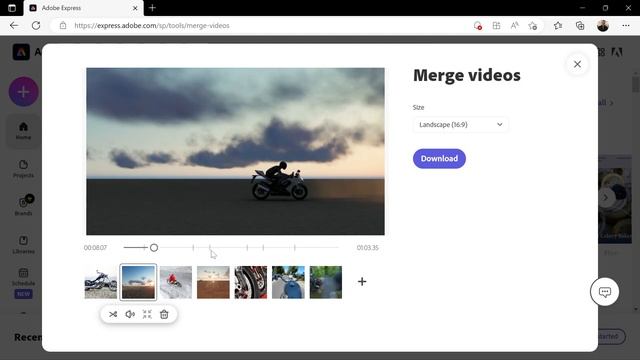Click the video preview of the motorcycle
This screenshot has height=360, width=640.
(235, 151)
